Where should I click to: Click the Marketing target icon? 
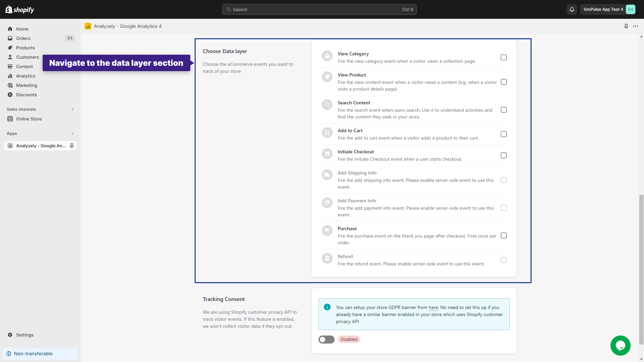(10, 85)
